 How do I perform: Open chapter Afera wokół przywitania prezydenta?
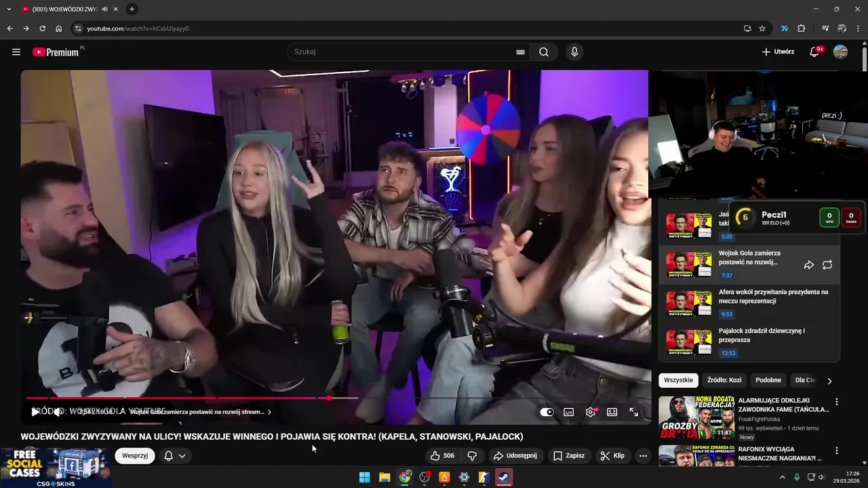pyautogui.click(x=749, y=304)
